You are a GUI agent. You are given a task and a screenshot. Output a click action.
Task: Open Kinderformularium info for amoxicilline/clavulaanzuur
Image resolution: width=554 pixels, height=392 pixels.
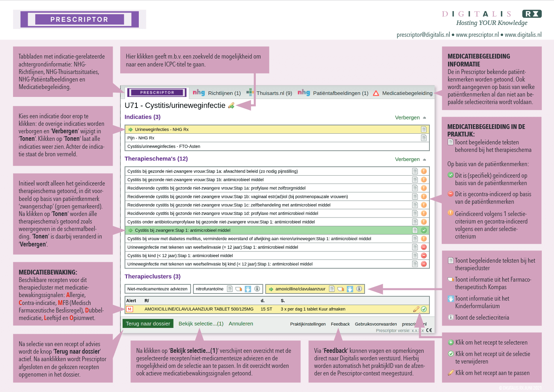click(x=350, y=289)
